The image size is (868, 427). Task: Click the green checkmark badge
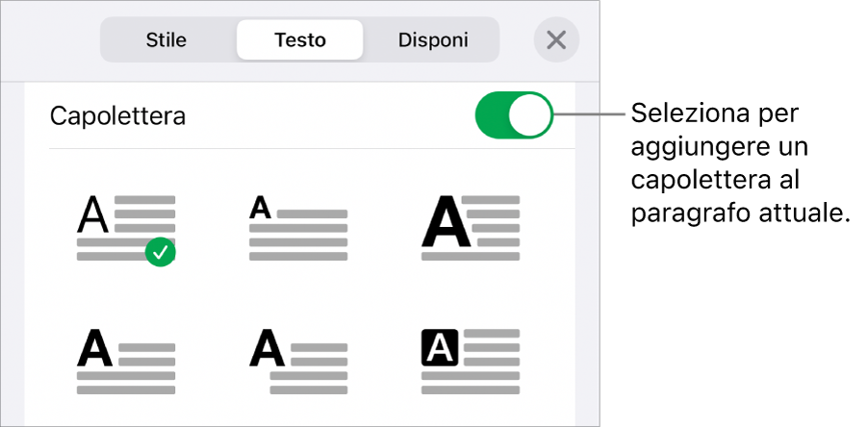point(162,252)
